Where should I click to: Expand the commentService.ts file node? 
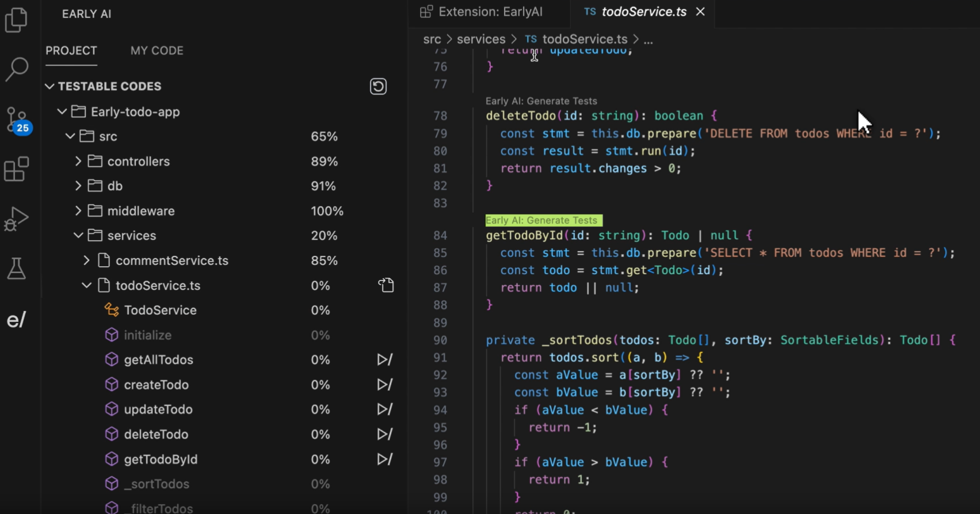pyautogui.click(x=86, y=260)
